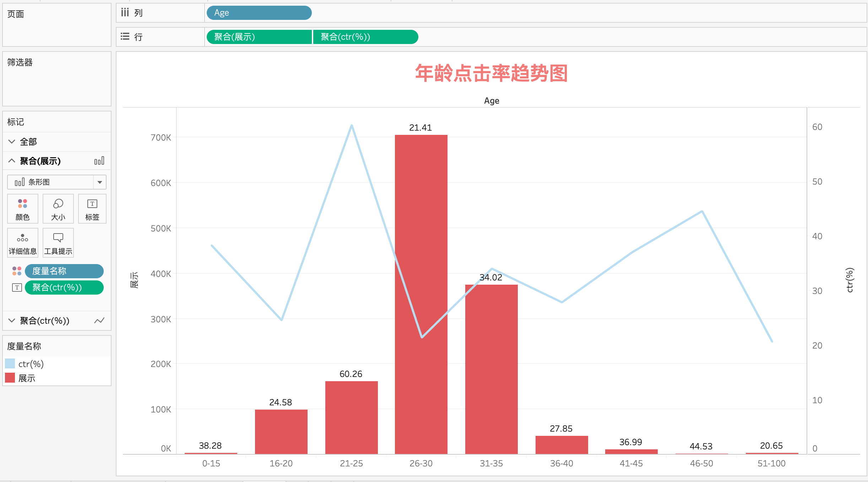This screenshot has height=482, width=868.
Task: Click the 60.26 bar label
Action: [x=351, y=374]
